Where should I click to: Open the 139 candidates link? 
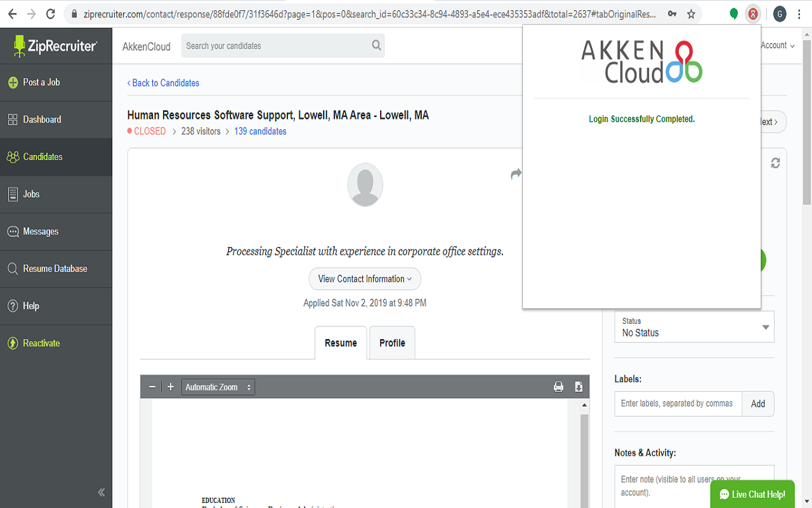pyautogui.click(x=260, y=131)
